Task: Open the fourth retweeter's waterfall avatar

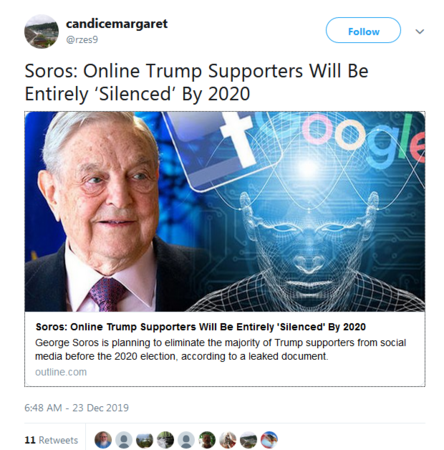Action: click(165, 440)
